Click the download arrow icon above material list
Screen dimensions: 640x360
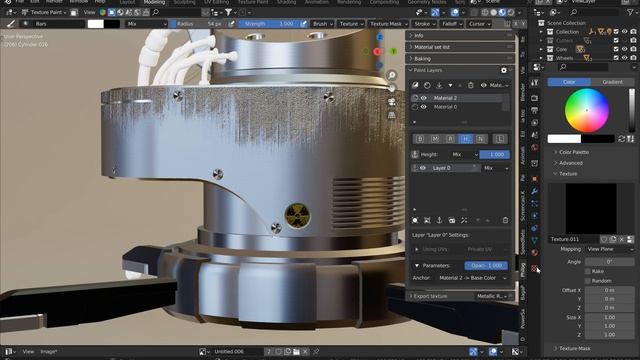(439, 85)
